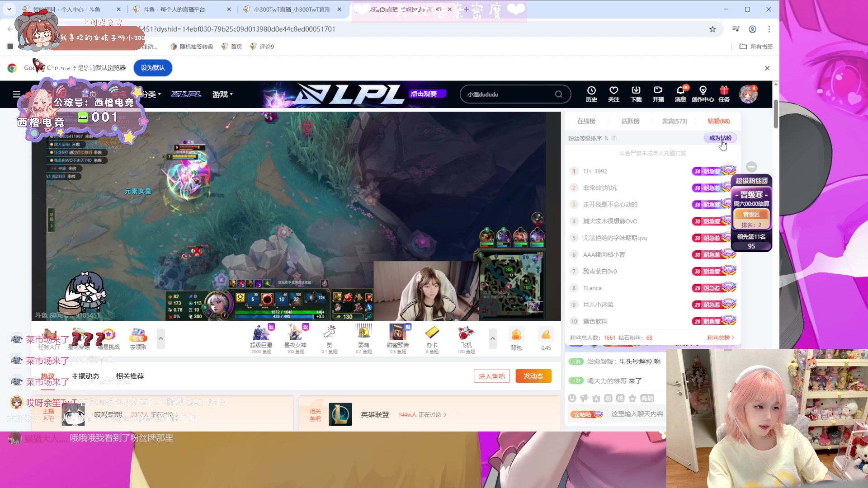Open the 消息 bell notifications icon
868x488 pixels.
coord(680,94)
